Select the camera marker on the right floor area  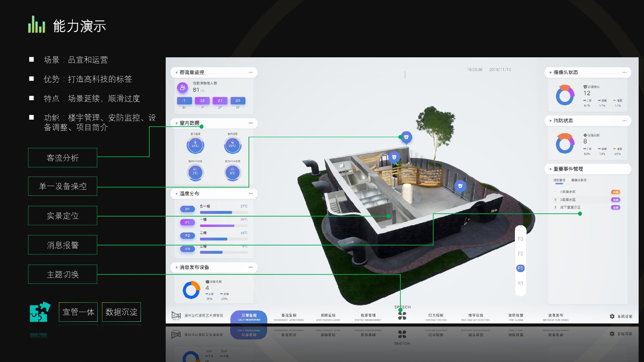point(460,186)
